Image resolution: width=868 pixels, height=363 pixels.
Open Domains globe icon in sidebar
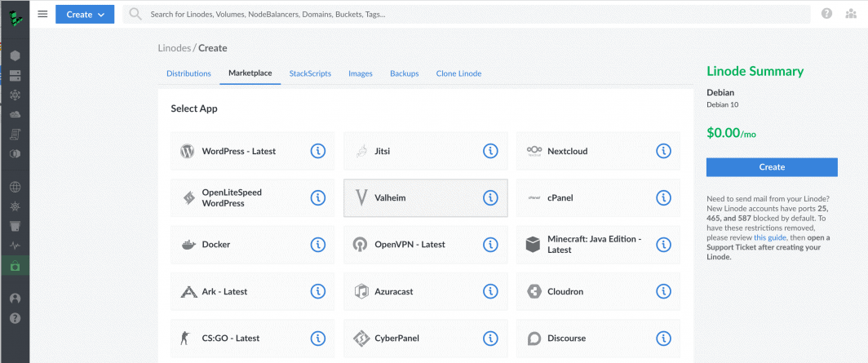[x=15, y=187]
